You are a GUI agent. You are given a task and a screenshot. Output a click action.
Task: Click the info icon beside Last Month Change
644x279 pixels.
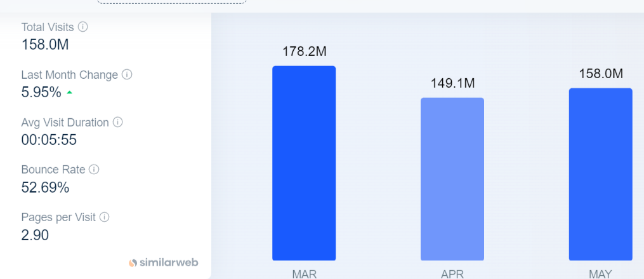(x=128, y=75)
